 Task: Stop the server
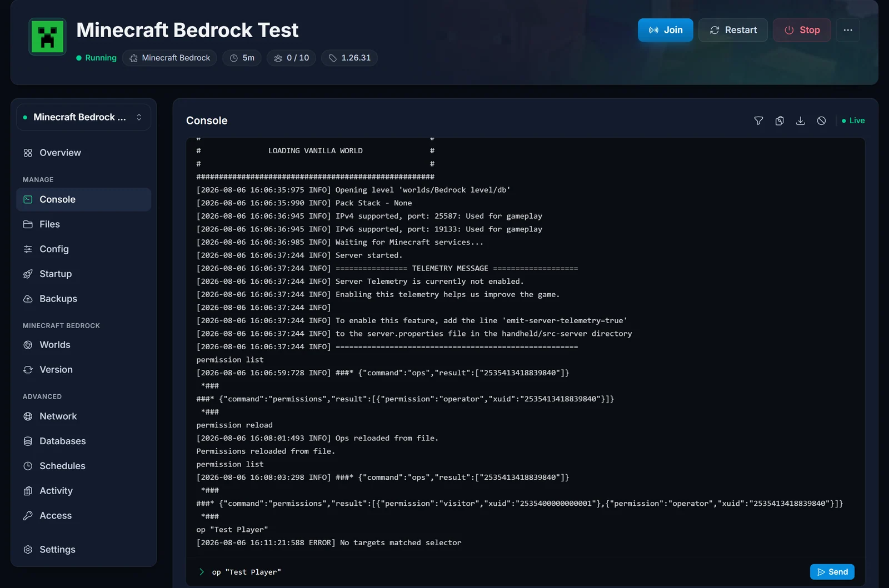point(802,30)
